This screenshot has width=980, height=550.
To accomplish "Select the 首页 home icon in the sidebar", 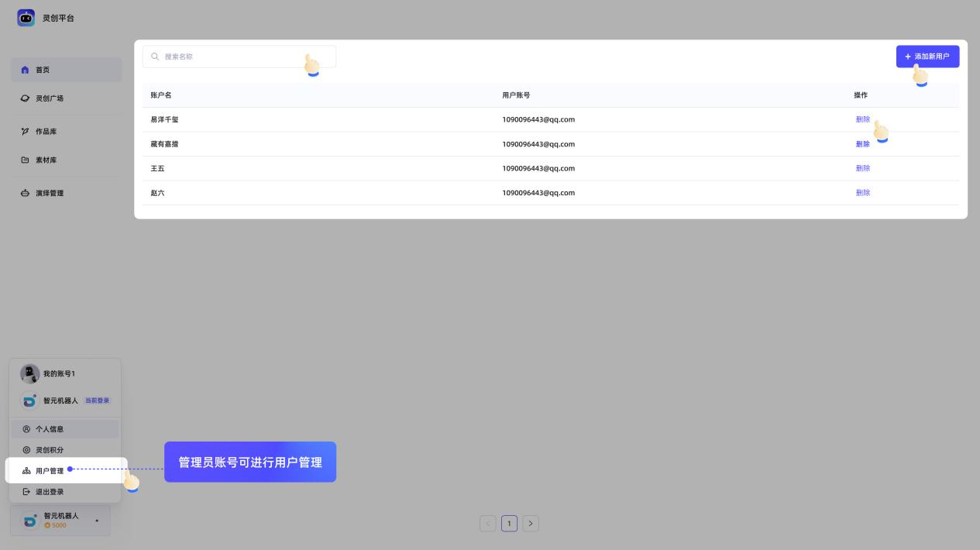I will point(26,70).
